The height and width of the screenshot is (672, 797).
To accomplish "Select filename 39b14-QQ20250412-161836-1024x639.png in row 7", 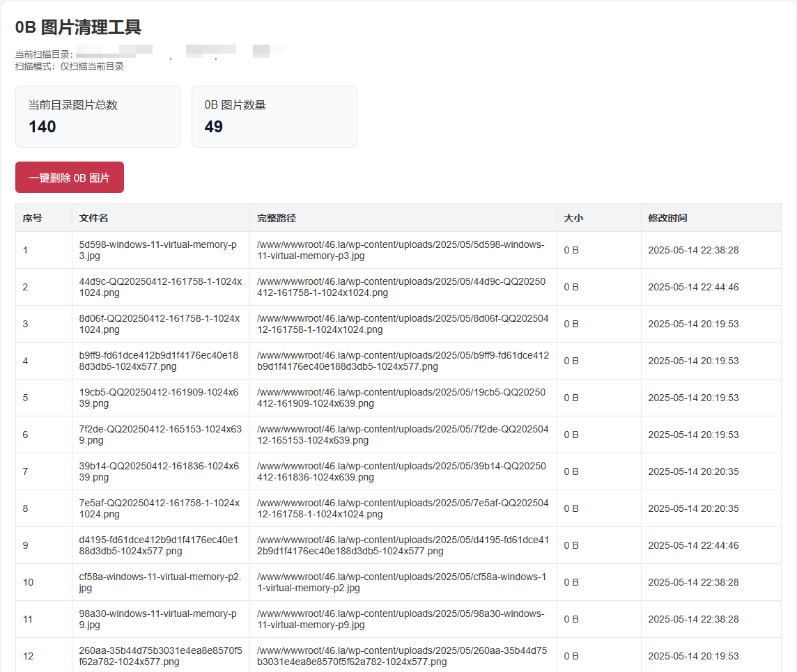I will point(161,471).
